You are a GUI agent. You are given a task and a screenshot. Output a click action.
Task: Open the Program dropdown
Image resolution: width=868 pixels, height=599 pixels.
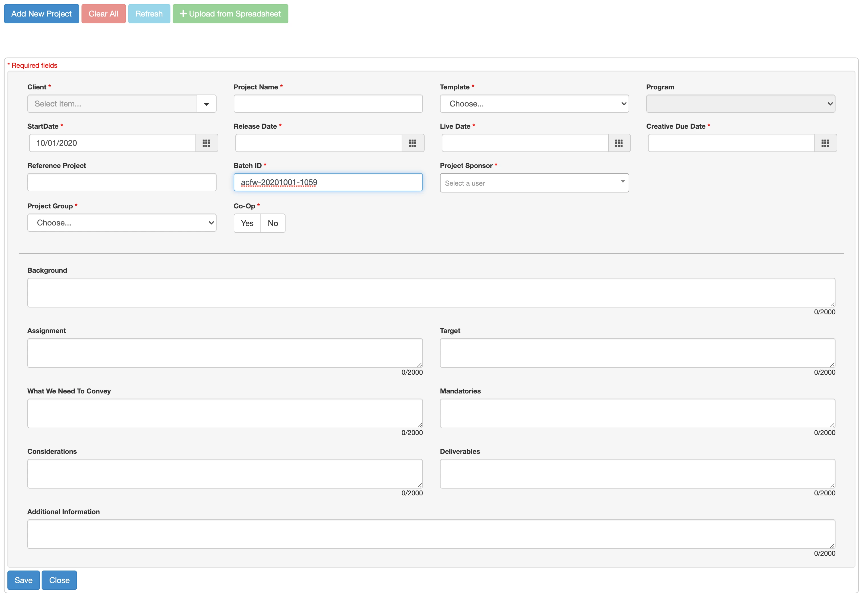(740, 104)
